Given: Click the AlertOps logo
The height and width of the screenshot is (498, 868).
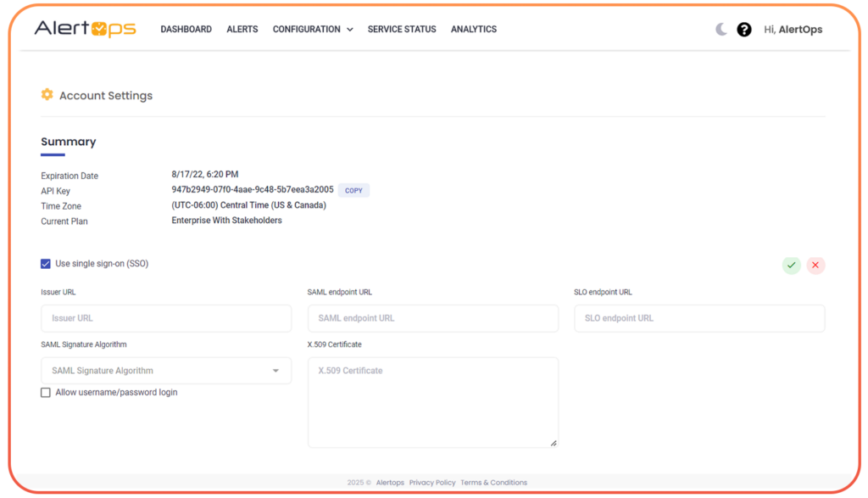Looking at the screenshot, I should click(x=84, y=28).
